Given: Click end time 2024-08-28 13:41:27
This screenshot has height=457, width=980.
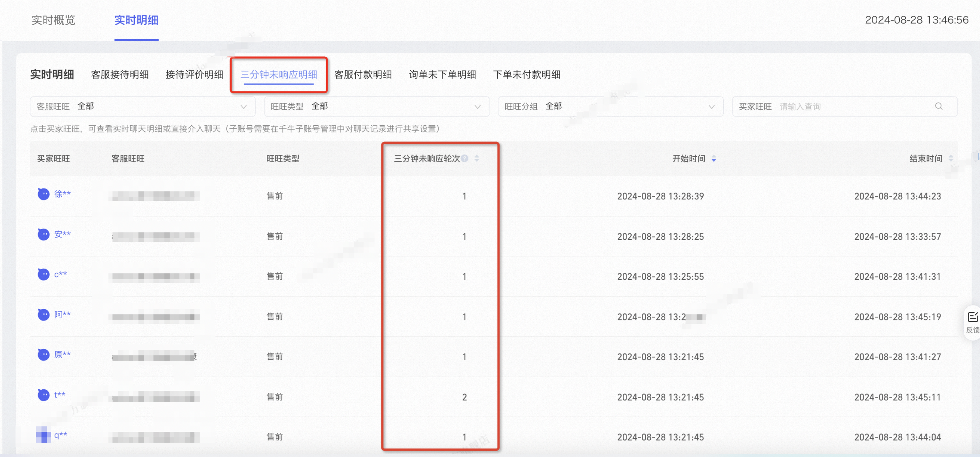Looking at the screenshot, I should pos(897,357).
